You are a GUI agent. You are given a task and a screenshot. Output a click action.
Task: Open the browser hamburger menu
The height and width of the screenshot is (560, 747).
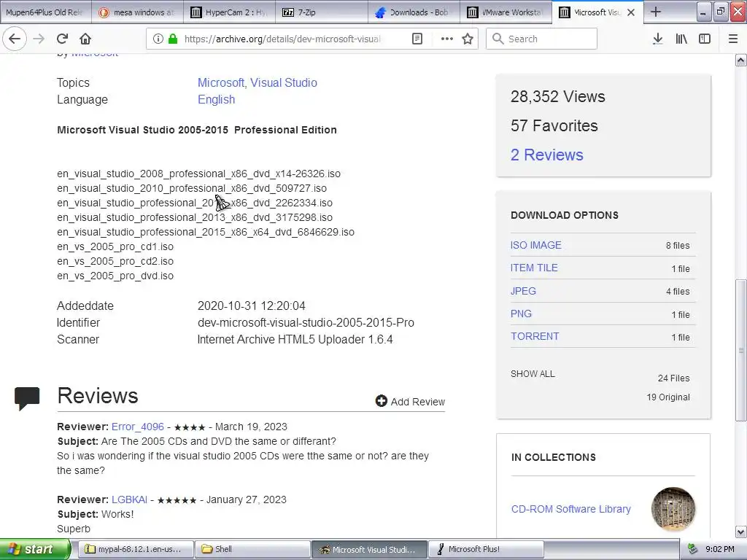(x=733, y=39)
